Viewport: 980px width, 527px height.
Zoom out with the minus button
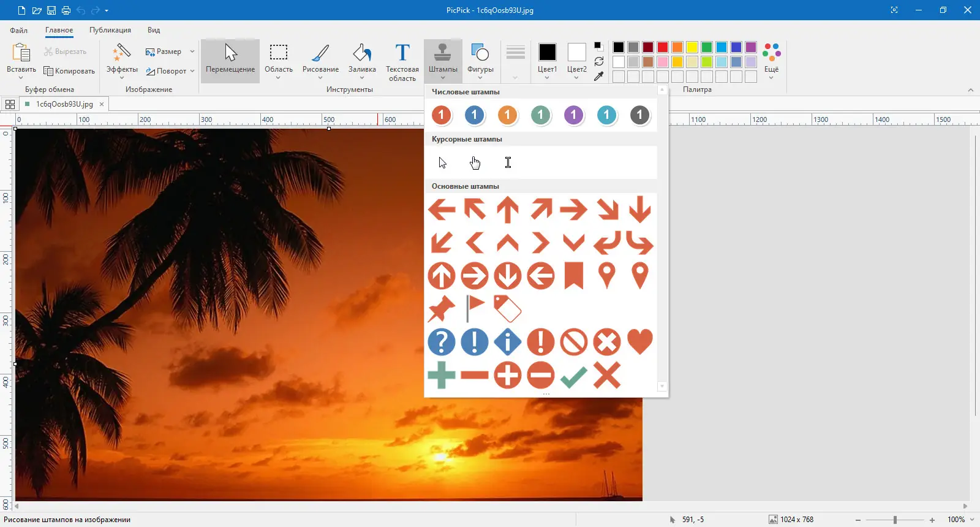pyautogui.click(x=858, y=520)
